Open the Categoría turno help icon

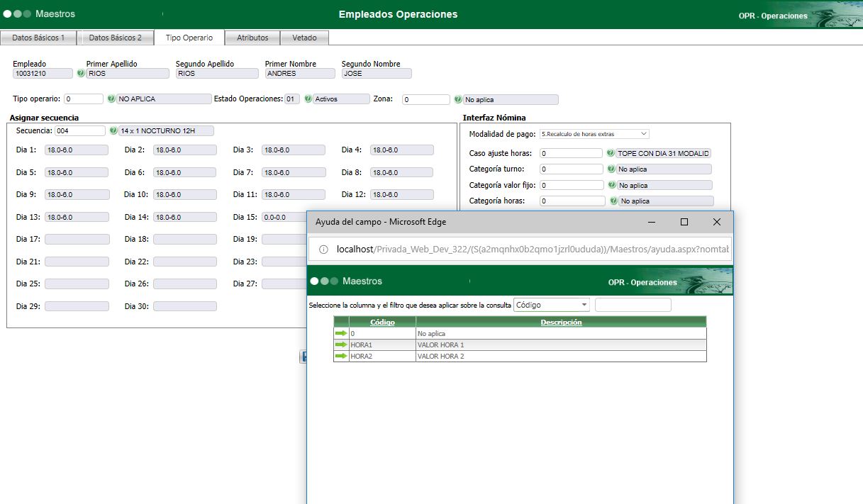(611, 169)
